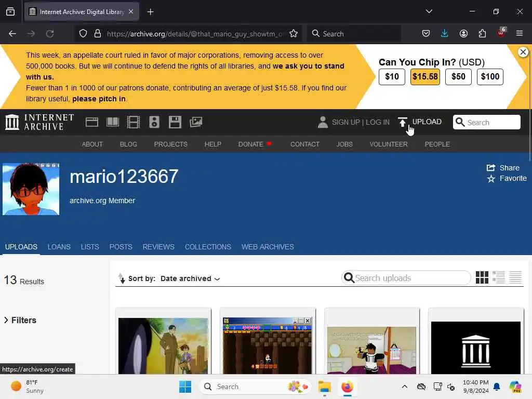Open the Help menu link
The width and height of the screenshot is (532, 399).
(x=212, y=144)
